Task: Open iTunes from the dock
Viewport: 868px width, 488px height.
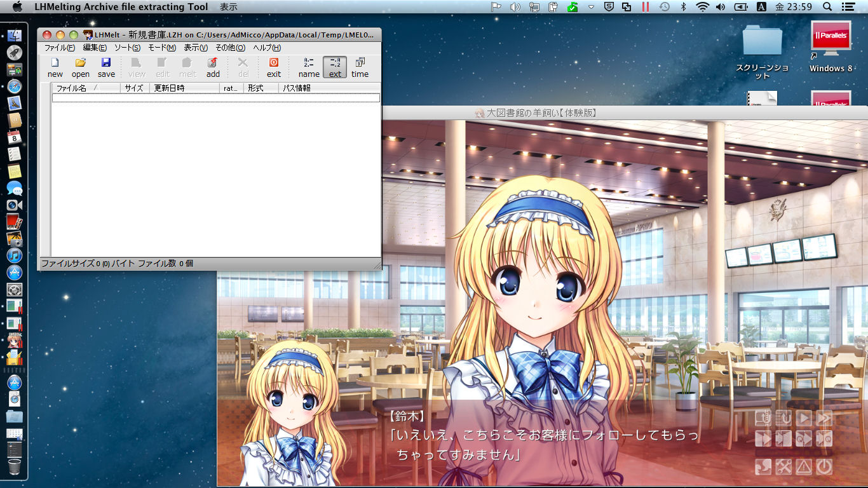Action: 14,255
